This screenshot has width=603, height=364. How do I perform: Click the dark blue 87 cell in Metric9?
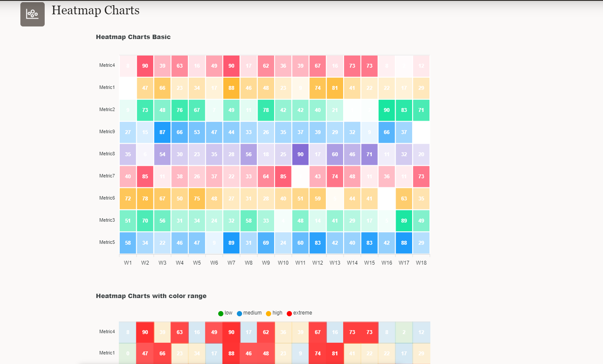tap(162, 132)
